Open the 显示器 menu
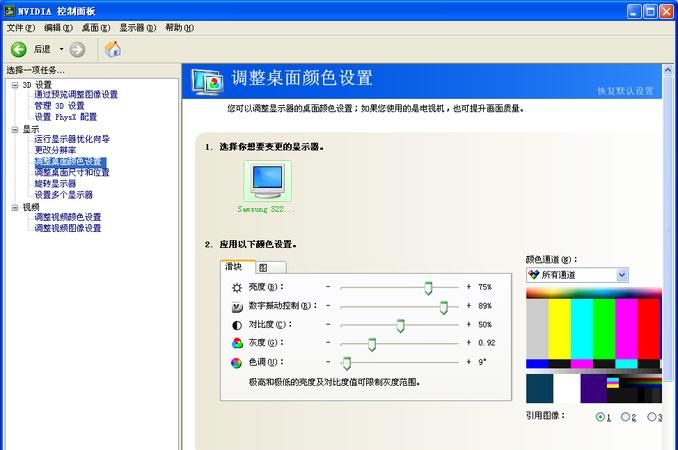 (138, 28)
